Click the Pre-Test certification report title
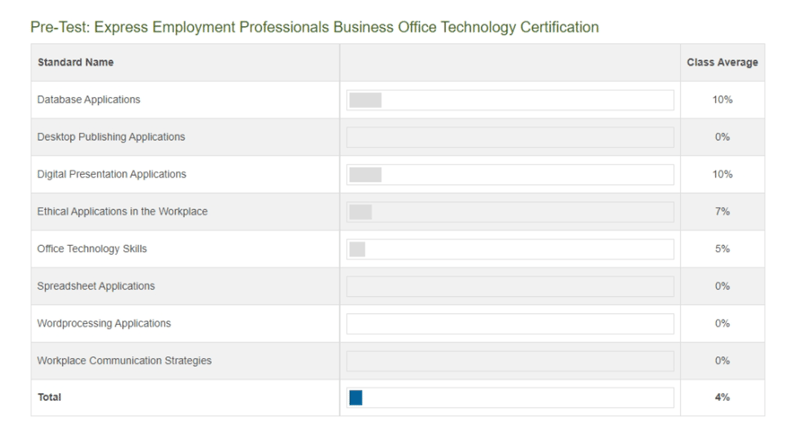This screenshot has height=443, width=800. [314, 27]
